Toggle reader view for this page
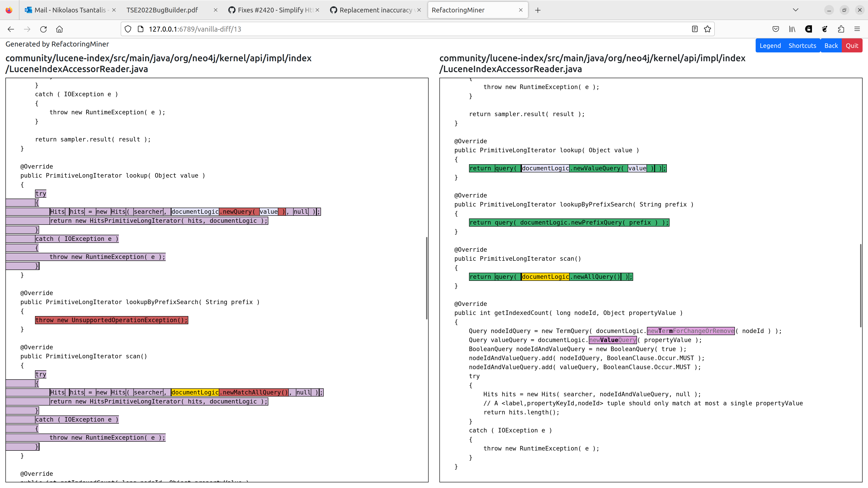 pos(695,29)
